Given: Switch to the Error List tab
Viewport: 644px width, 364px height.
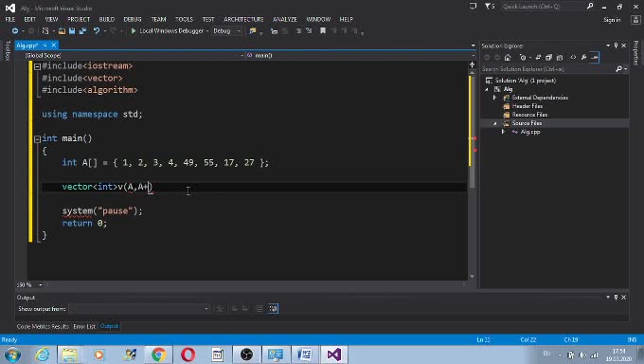Looking at the screenshot, I should tap(84, 326).
